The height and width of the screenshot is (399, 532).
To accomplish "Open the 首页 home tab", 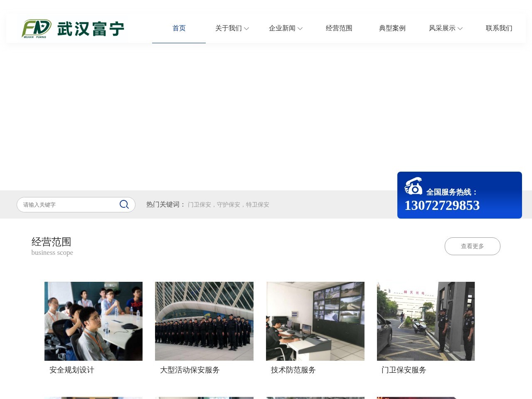I will pyautogui.click(x=179, y=28).
